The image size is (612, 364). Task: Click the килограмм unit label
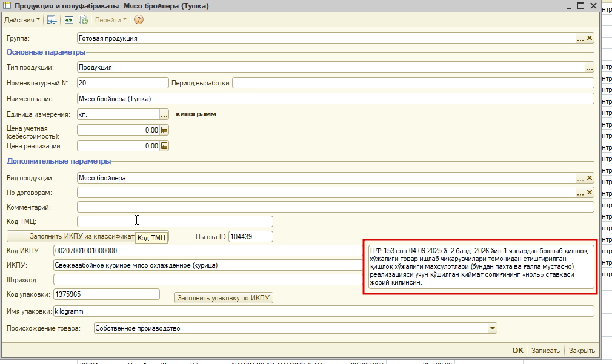196,114
